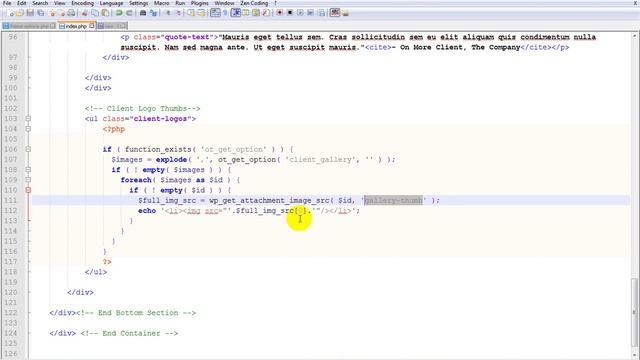The width and height of the screenshot is (640, 360).
Task: Click the scrollbar up arrow
Action: coord(634,36)
